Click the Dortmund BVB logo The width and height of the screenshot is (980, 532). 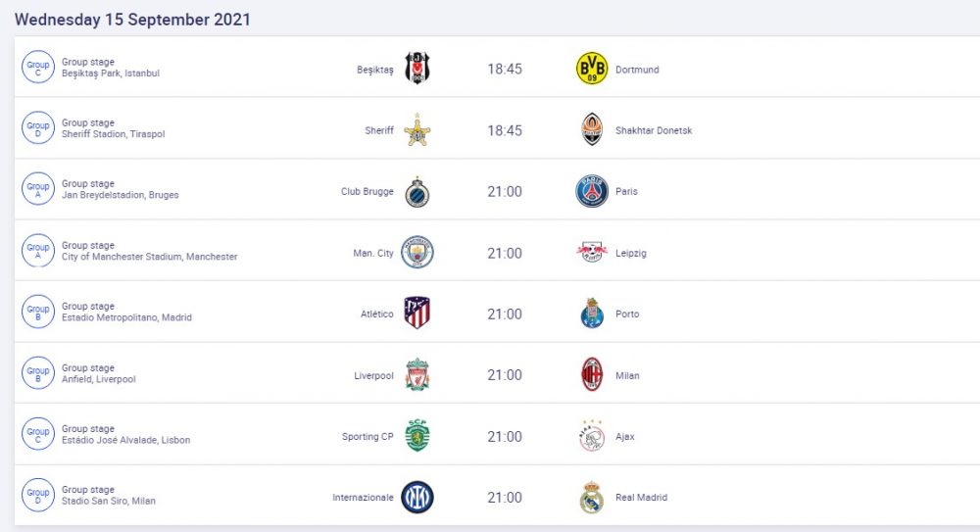592,69
